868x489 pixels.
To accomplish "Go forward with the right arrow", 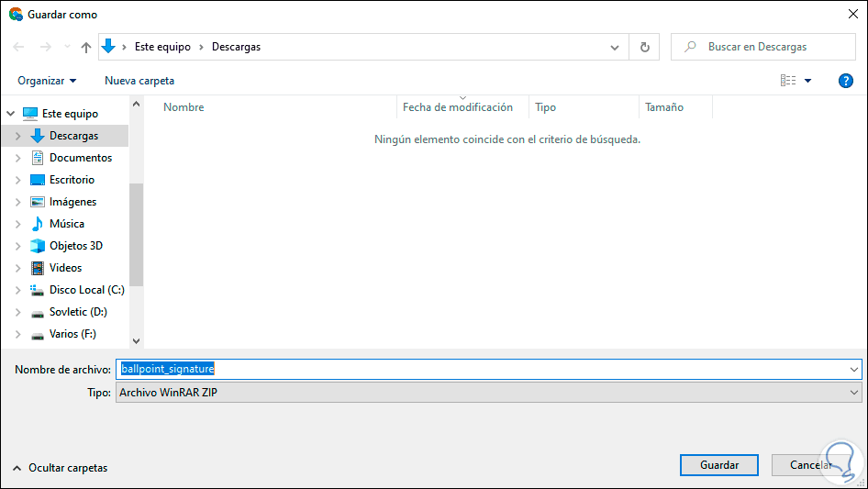I will 45,47.
